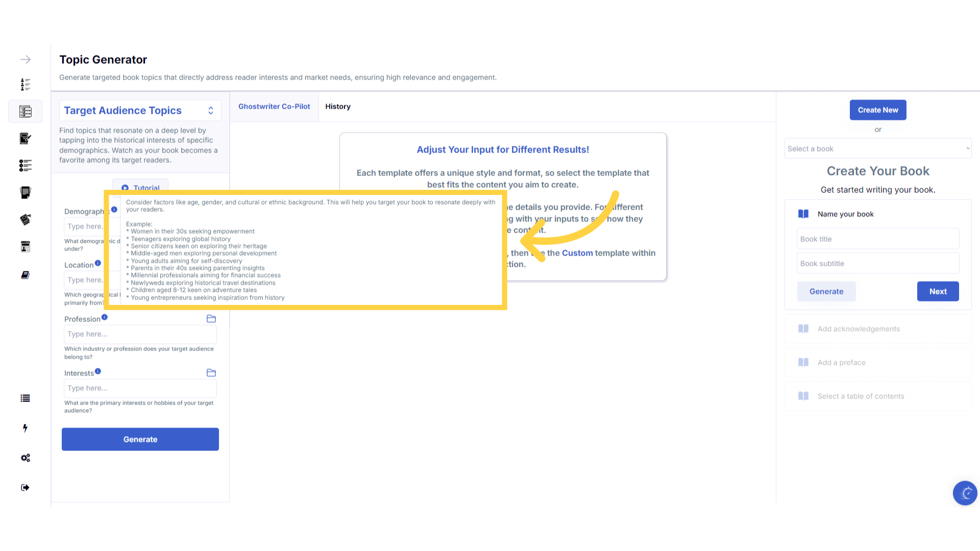
Task: Click the floating chat bubble button
Action: click(x=965, y=493)
